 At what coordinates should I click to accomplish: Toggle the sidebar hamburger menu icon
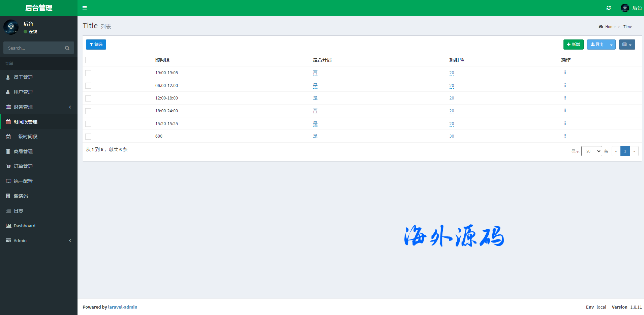tap(85, 8)
